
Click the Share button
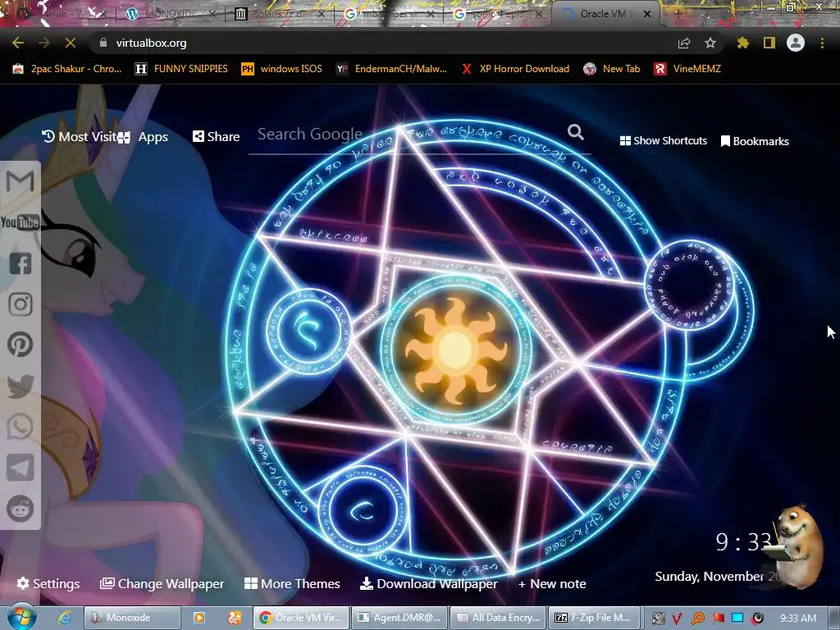tap(216, 137)
